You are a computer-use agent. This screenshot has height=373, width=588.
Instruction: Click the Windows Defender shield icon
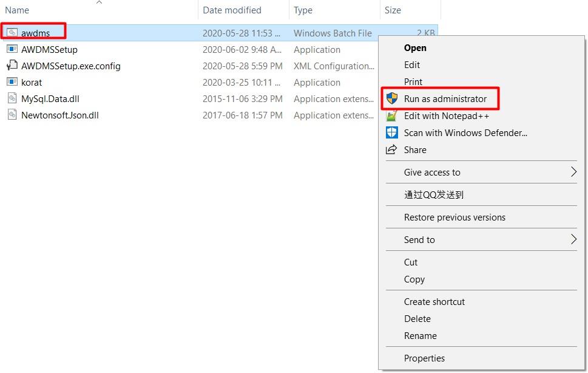(x=392, y=132)
